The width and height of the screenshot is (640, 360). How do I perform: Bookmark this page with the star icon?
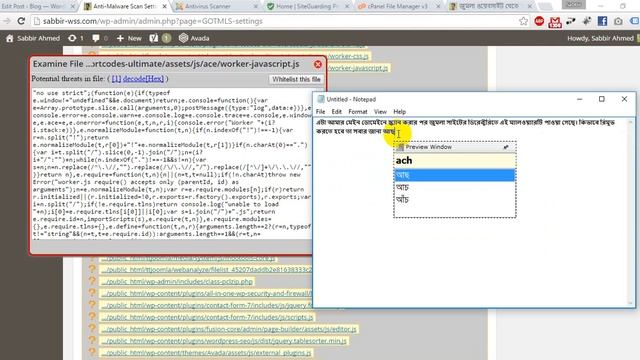(523, 21)
